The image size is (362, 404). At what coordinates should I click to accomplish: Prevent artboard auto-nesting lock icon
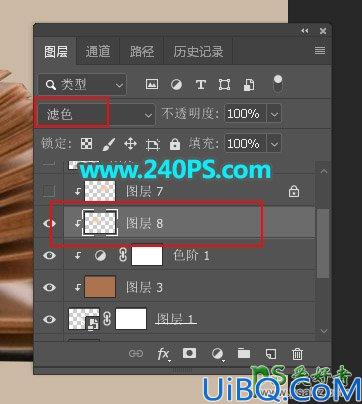tap(153, 144)
